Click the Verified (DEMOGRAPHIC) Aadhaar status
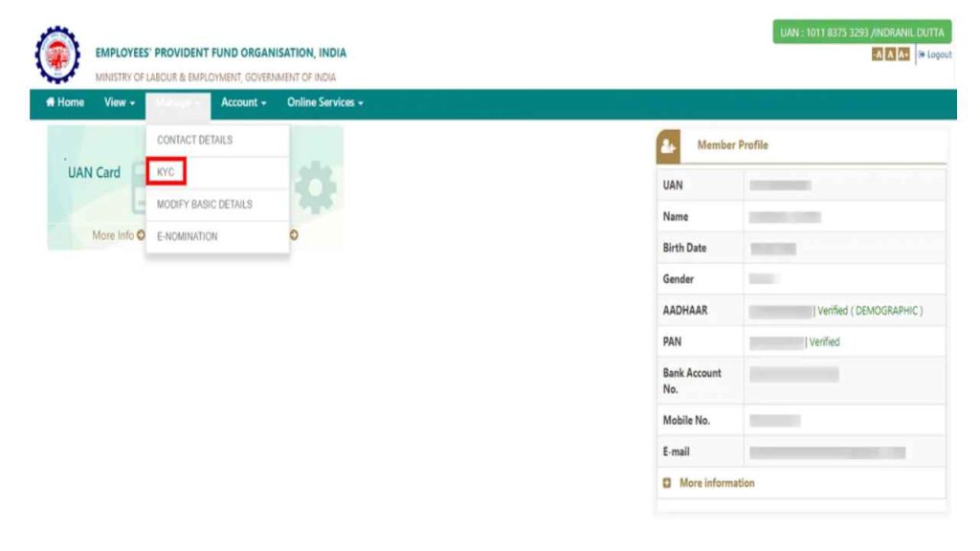 pyautogui.click(x=869, y=311)
